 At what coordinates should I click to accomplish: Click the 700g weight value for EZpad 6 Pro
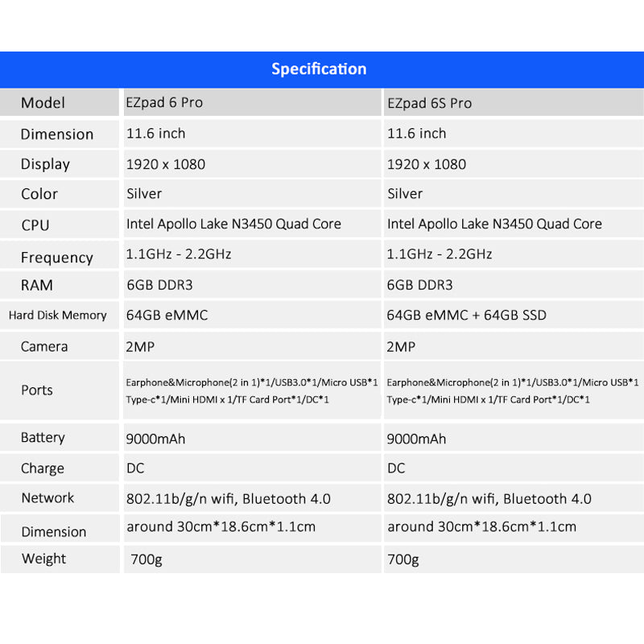[x=146, y=559]
